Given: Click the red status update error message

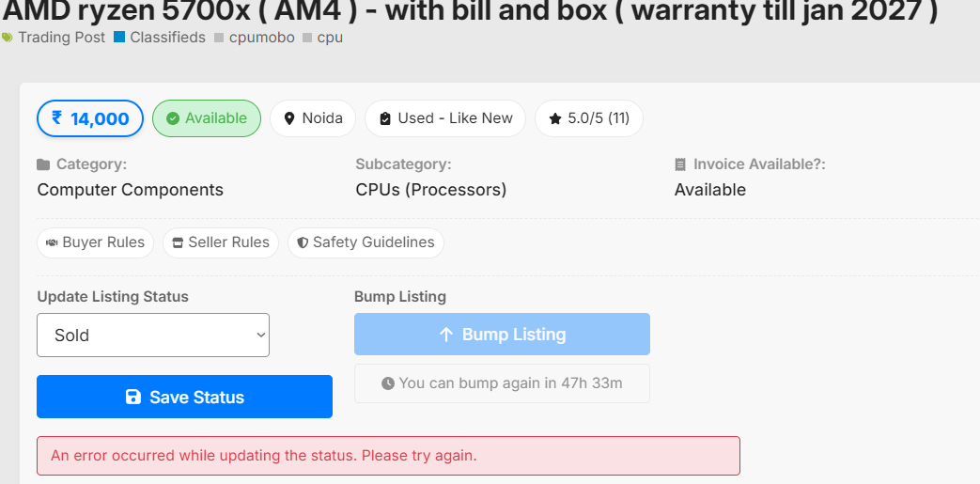Looking at the screenshot, I should click(x=388, y=456).
